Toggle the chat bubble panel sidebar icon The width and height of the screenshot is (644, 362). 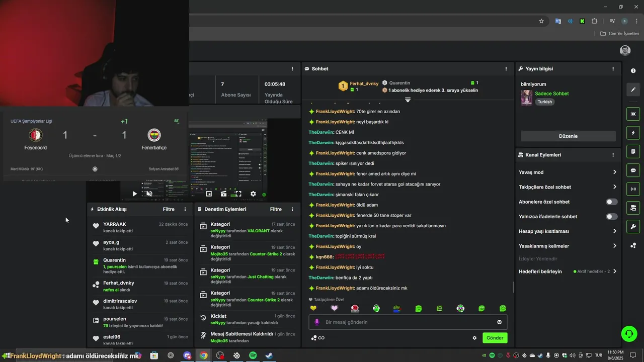tap(633, 170)
